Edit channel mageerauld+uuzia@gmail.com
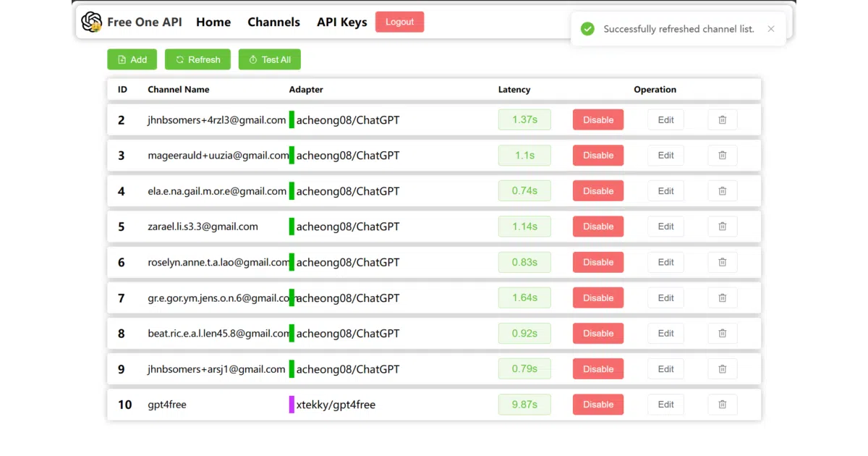 coord(665,156)
